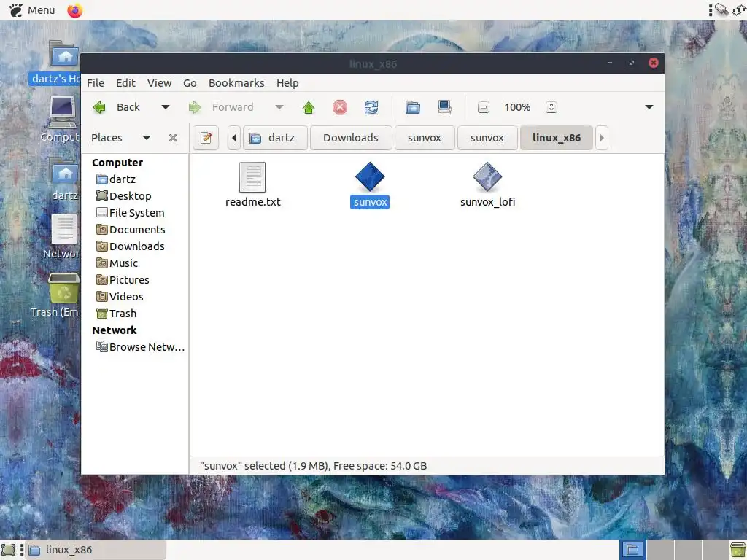Select Browse Network in the sidebar
Screen dimensions: 747x560
[x=140, y=347]
